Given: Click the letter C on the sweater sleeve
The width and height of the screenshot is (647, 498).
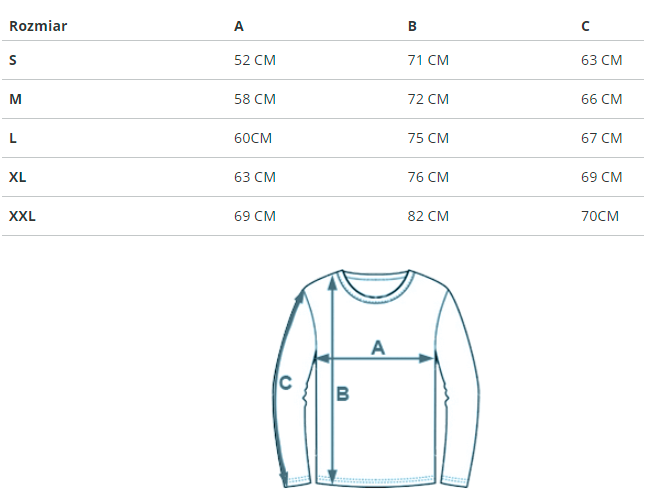Looking at the screenshot, I should [x=285, y=382].
